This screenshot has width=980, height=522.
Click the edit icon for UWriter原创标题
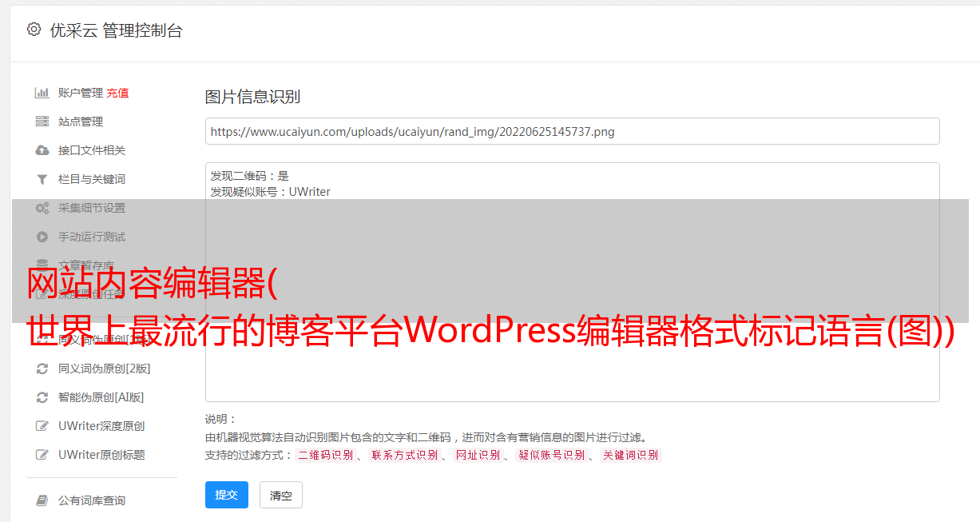42,455
